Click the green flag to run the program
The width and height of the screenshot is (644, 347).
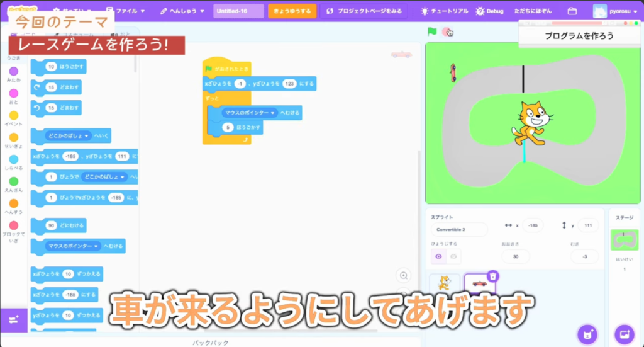431,31
